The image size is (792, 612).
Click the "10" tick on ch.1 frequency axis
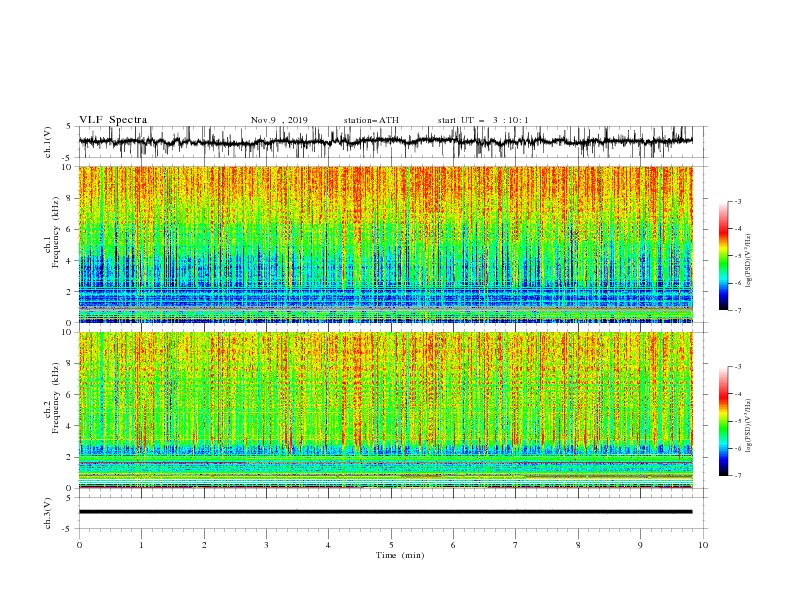point(67,167)
